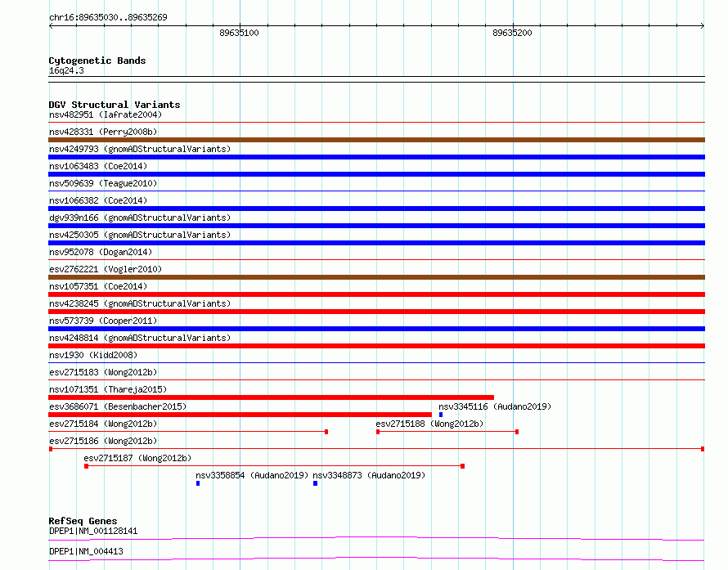Click the right red end marker of esv2715186
Image resolution: width=728 pixels, height=570 pixels.
703,449
